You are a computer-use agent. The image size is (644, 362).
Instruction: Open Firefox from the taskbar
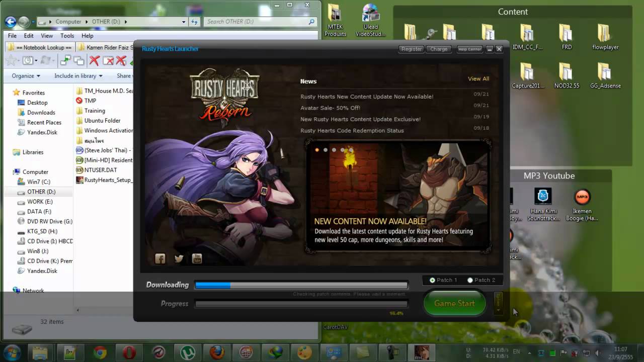point(217,352)
